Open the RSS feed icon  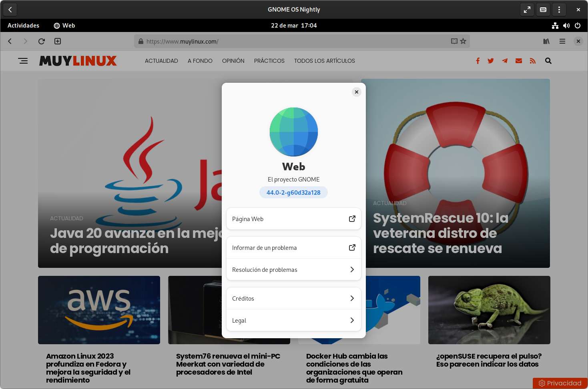532,61
